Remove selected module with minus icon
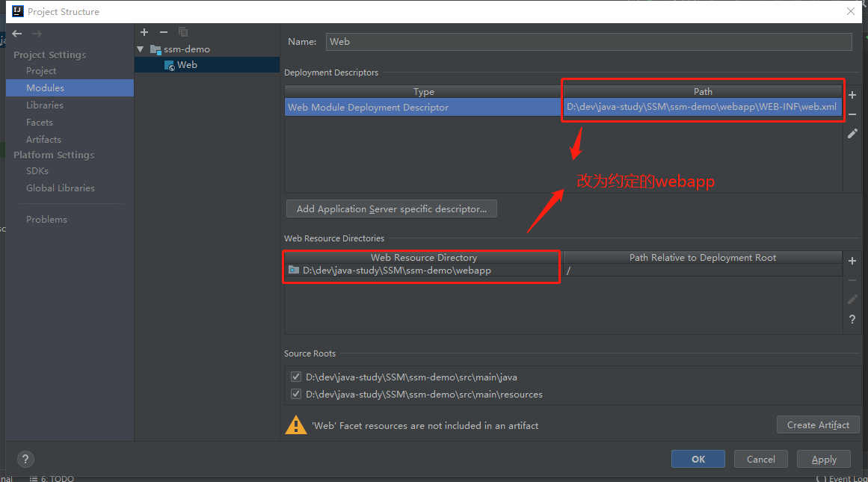This screenshot has height=482, width=868. [163, 32]
